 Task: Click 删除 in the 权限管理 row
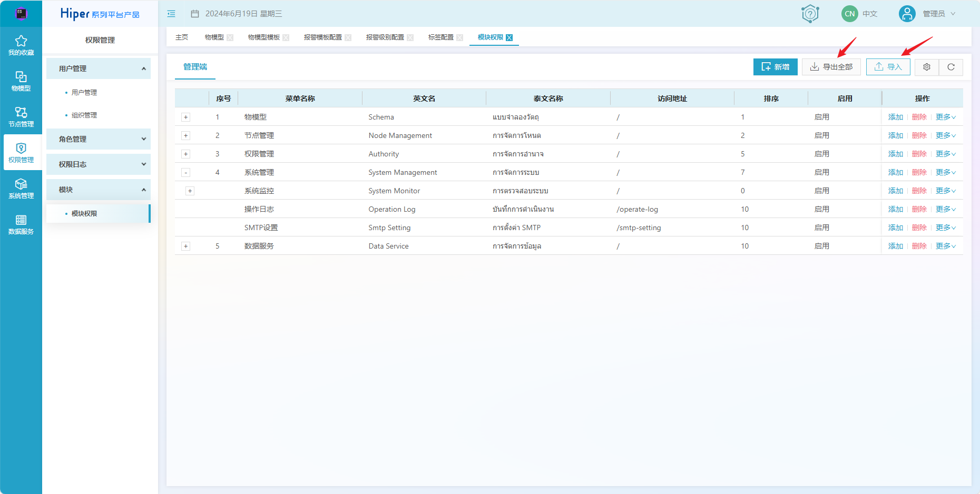pos(919,154)
